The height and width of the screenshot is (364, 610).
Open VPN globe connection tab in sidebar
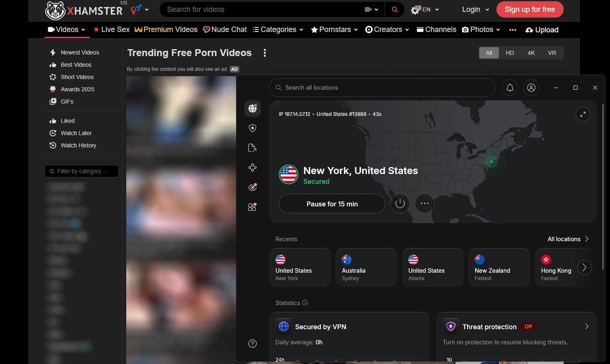tap(253, 109)
